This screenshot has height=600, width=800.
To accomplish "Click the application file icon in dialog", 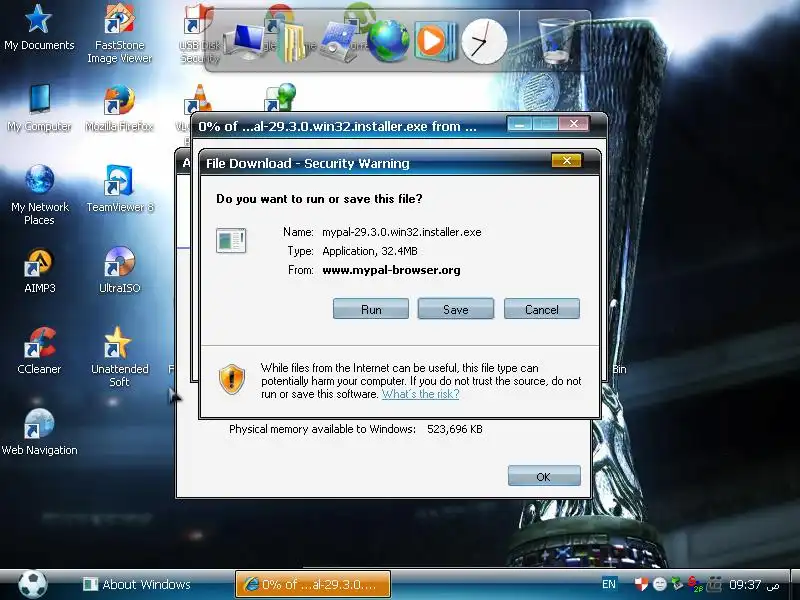I will [x=231, y=240].
